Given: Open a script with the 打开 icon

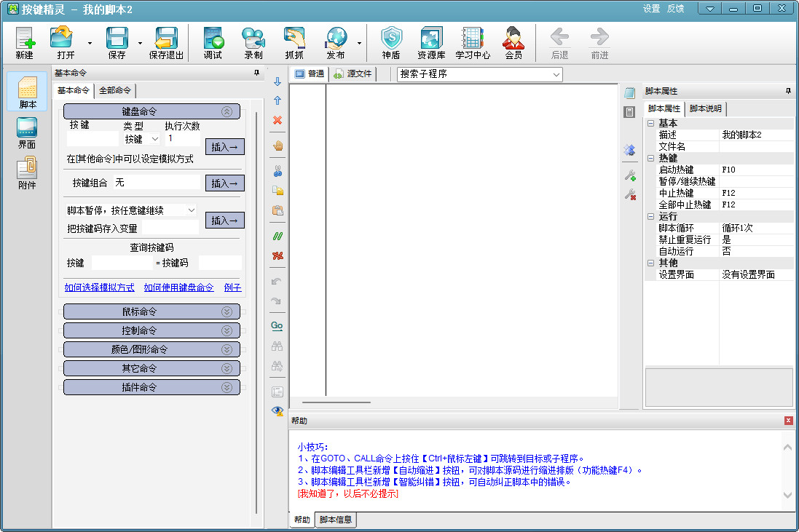Looking at the screenshot, I should [62, 42].
